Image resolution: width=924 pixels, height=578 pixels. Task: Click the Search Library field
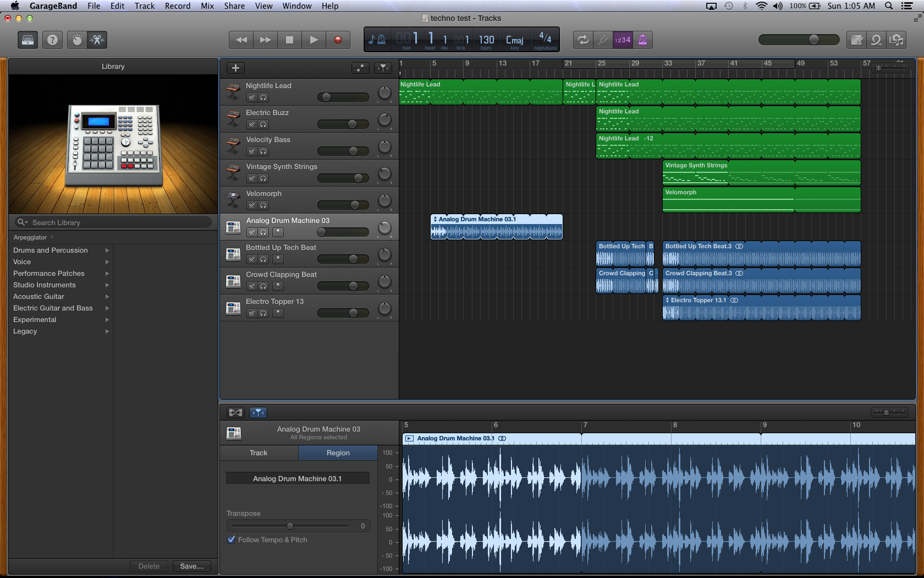pyautogui.click(x=113, y=222)
